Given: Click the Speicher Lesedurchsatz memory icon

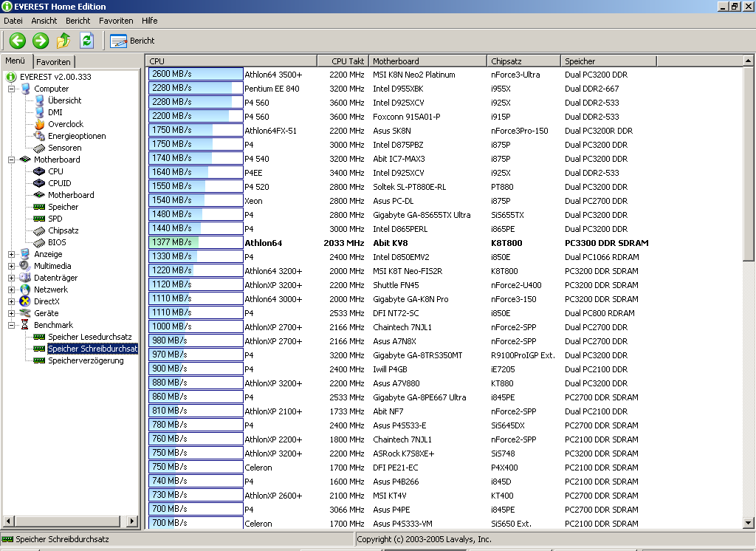Looking at the screenshot, I should click(39, 337).
